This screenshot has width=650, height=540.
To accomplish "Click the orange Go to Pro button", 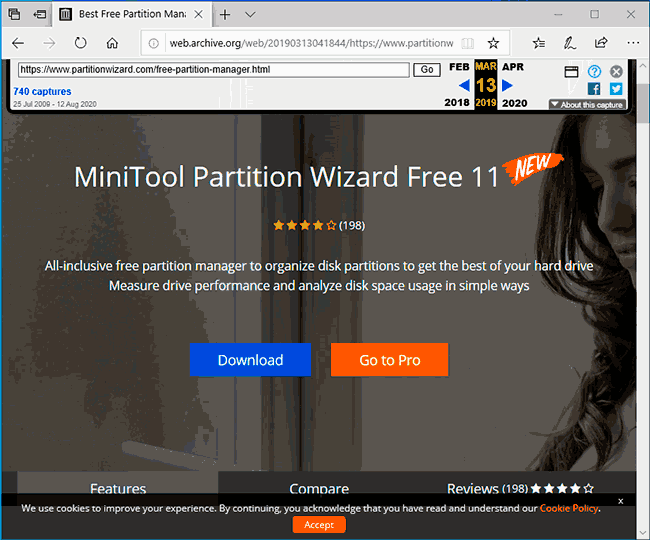I will [x=390, y=360].
